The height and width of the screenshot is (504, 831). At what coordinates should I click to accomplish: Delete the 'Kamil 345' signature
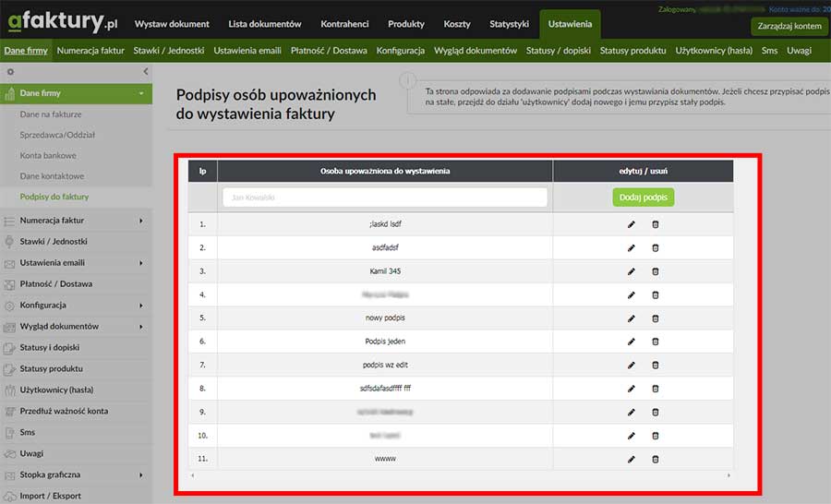pos(655,271)
